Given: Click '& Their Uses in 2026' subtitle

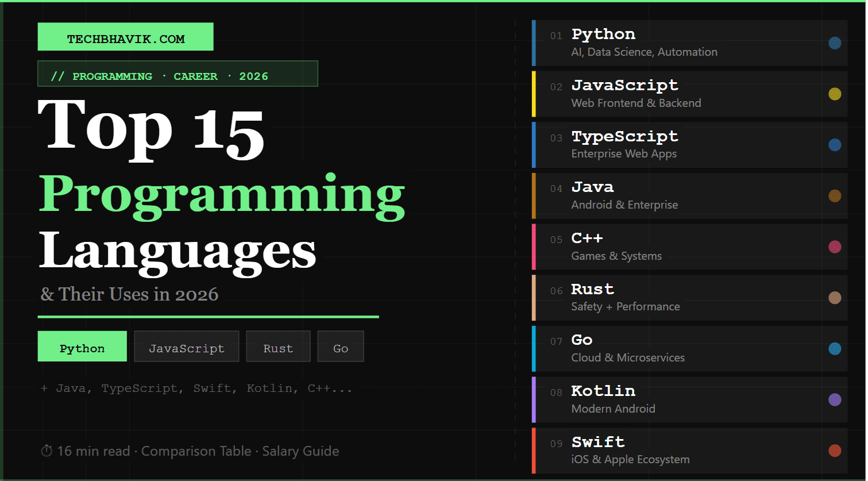Looking at the screenshot, I should (129, 294).
